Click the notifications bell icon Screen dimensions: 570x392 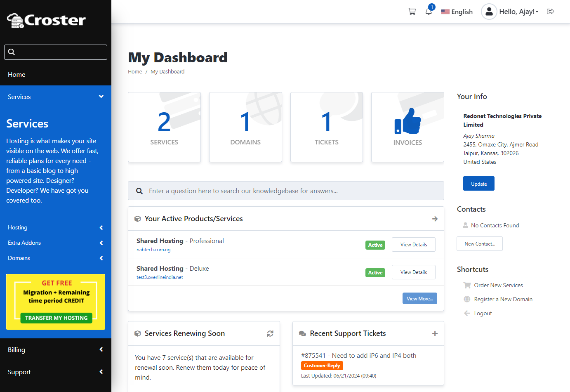(x=429, y=12)
